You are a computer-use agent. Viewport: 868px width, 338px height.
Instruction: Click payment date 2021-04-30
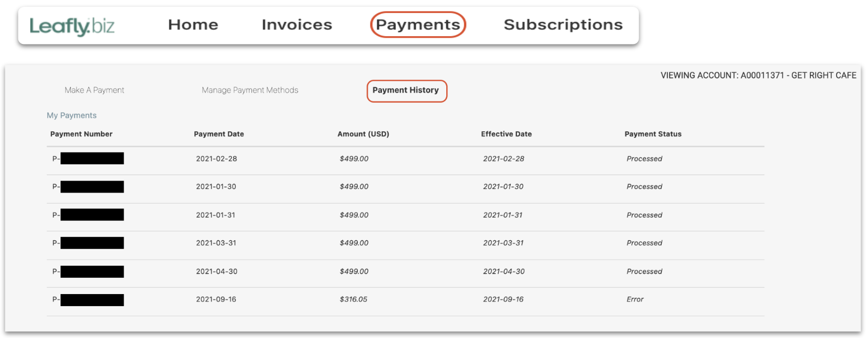(x=216, y=272)
